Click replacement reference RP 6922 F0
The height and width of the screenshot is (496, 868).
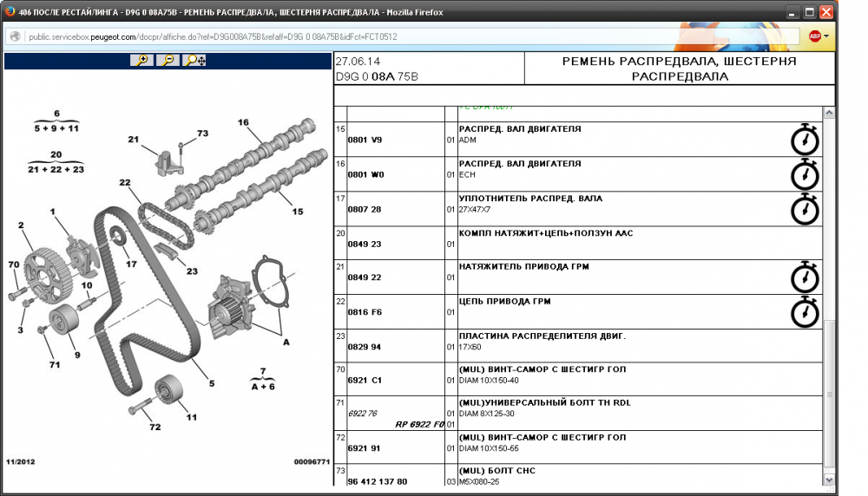point(419,425)
